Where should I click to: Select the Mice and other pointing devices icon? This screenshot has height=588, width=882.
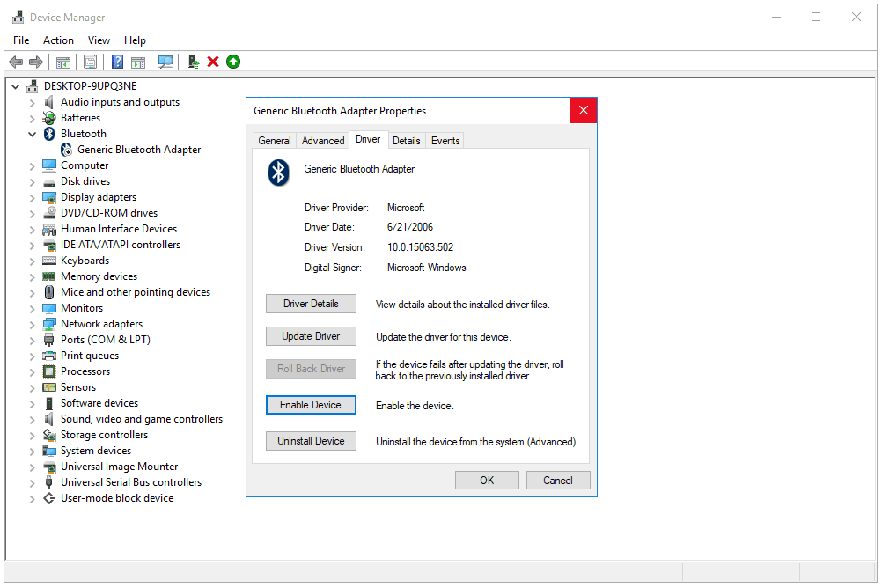[49, 292]
